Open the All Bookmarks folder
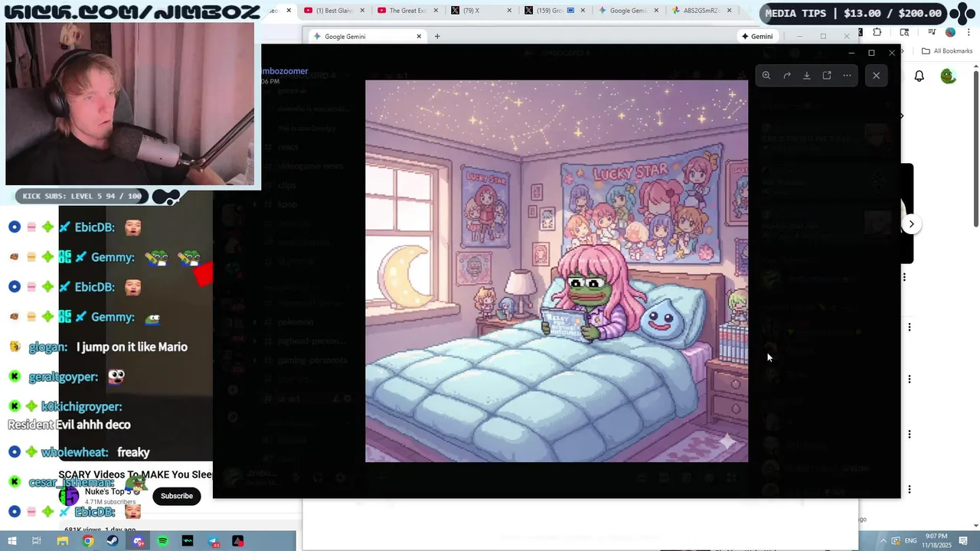The height and width of the screenshot is (551, 980). coord(947,51)
